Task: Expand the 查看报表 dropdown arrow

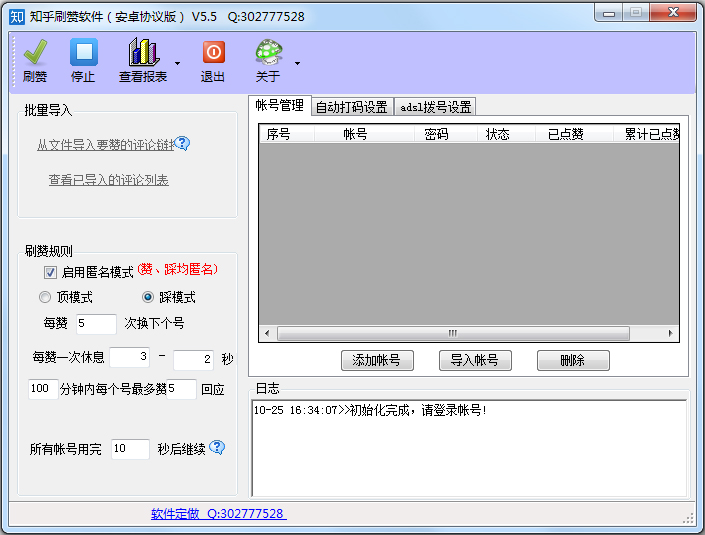Action: click(177, 63)
